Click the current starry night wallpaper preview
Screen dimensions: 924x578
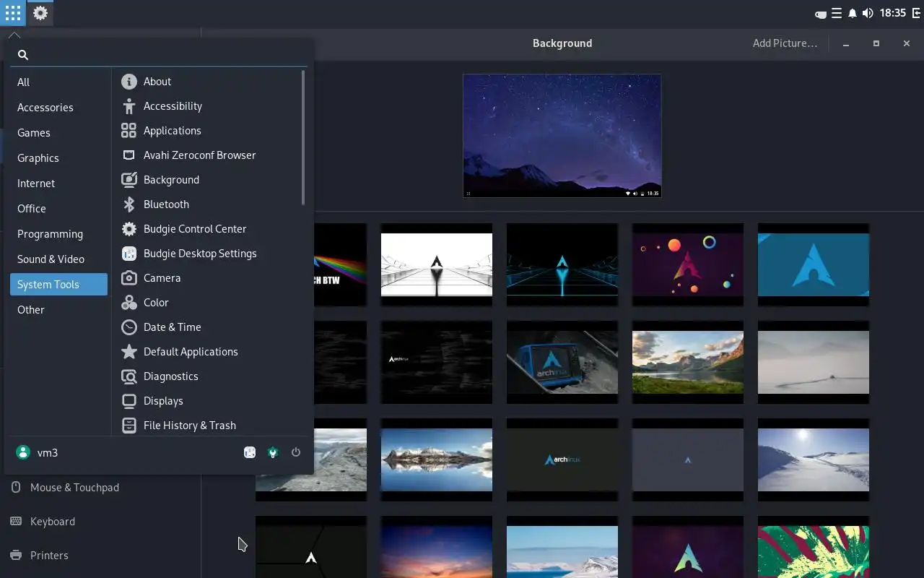[562, 136]
